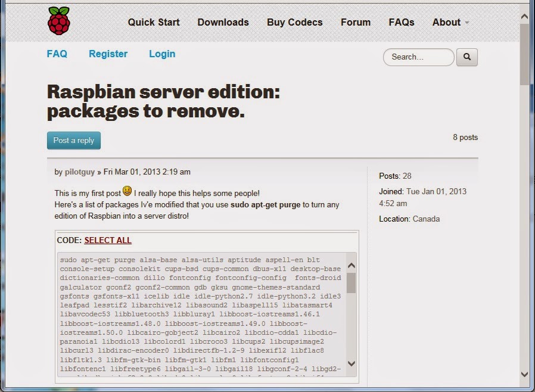Screen dimensions: 535x392
Task: Click the SELECT ALL code link
Action: tap(108, 240)
